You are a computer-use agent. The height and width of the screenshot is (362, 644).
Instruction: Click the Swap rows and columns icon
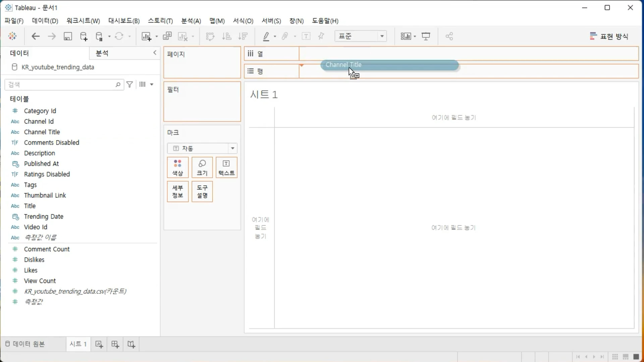210,36
